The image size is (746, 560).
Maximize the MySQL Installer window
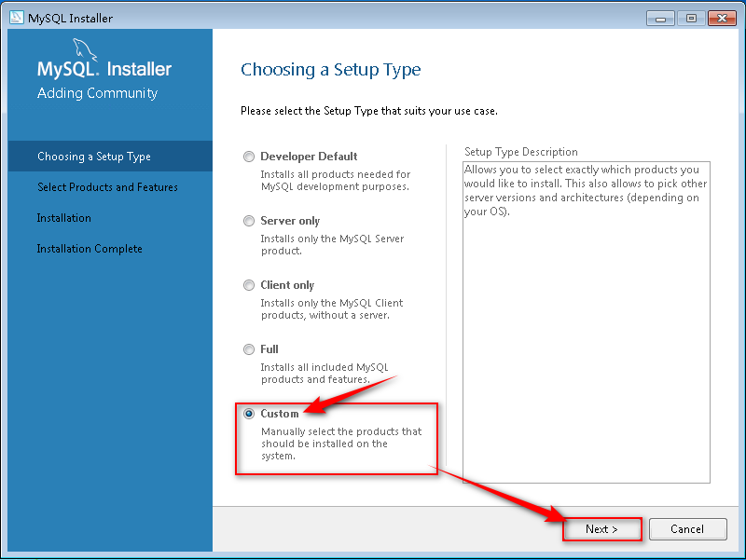691,19
